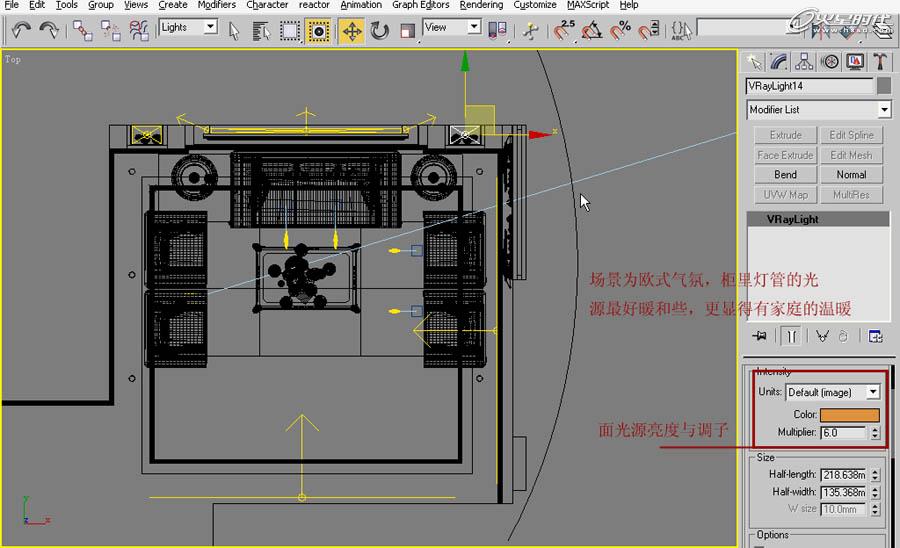
Task: Click the Extrude modifier button
Action: point(785,135)
